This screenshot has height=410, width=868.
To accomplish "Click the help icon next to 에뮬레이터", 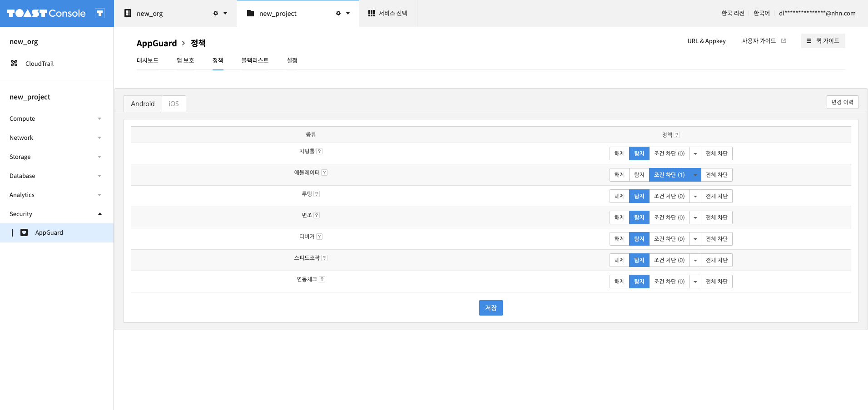I will [324, 173].
